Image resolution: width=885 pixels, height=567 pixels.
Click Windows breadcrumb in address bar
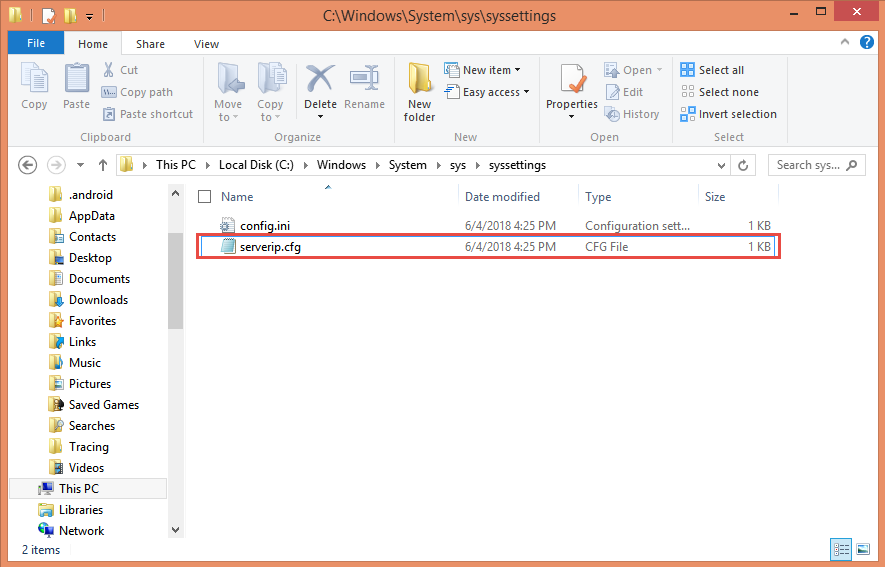341,165
